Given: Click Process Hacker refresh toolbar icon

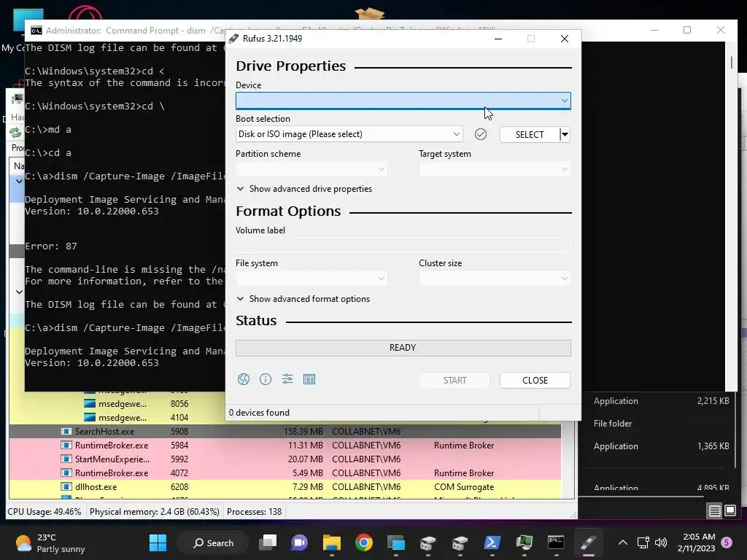Looking at the screenshot, I should tap(15, 133).
